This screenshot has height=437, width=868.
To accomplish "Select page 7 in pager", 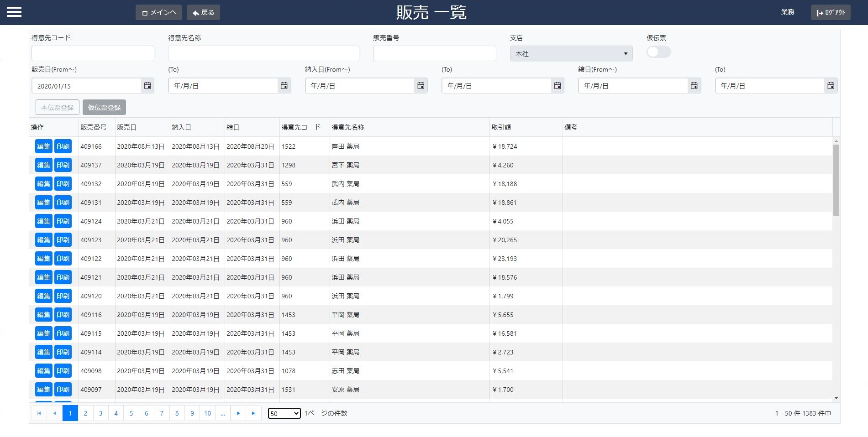I will [x=162, y=413].
